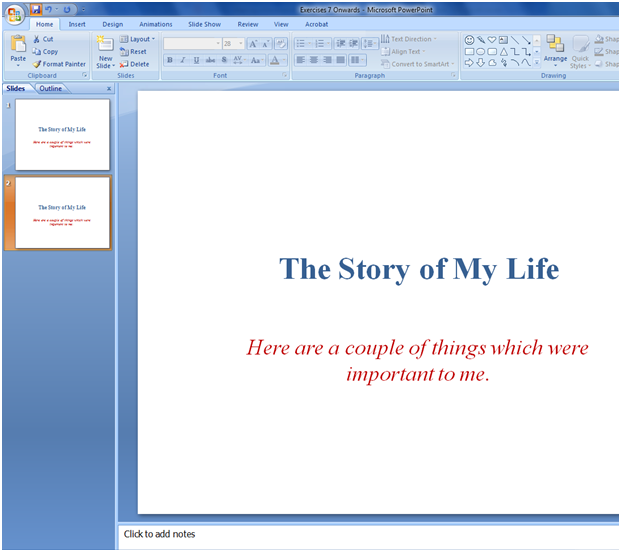Open the character spacing menu
This screenshot has height=552, width=621.
(x=239, y=60)
